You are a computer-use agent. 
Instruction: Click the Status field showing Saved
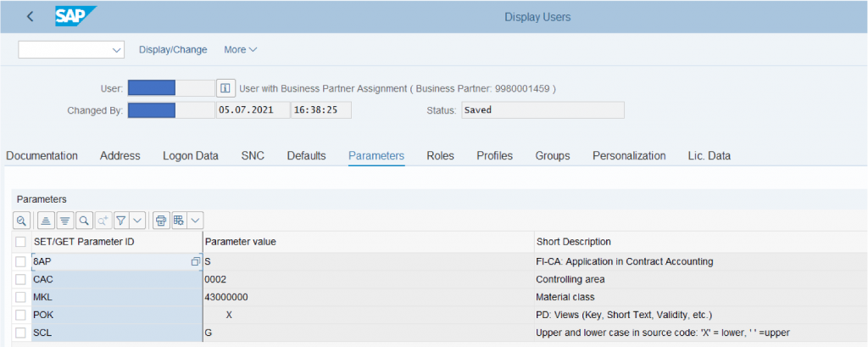(542, 109)
